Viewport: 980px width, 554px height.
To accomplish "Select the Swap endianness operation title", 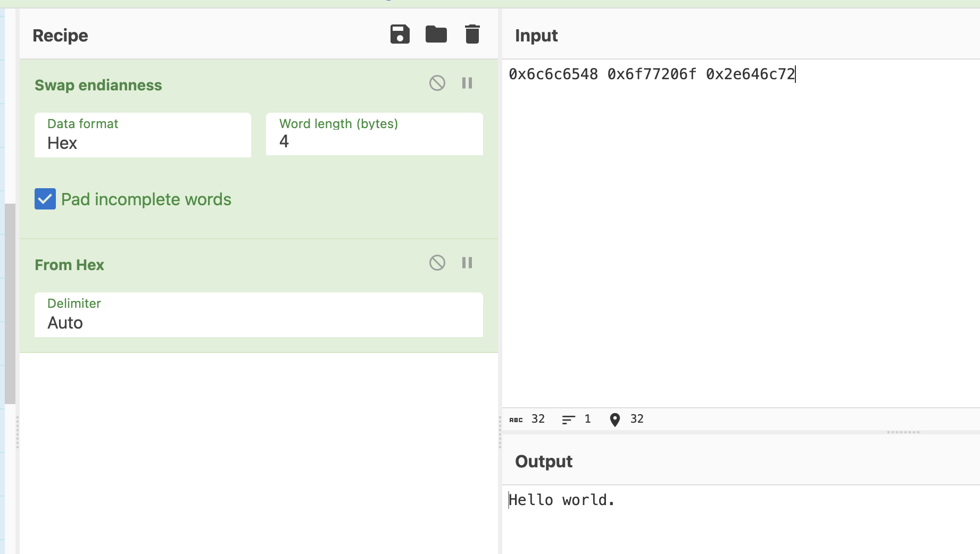I will pos(98,85).
